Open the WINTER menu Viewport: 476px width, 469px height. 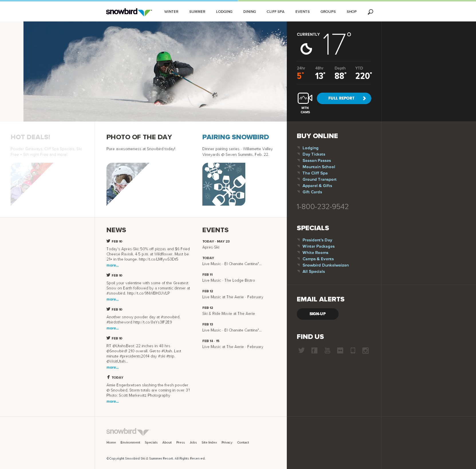coord(171,12)
